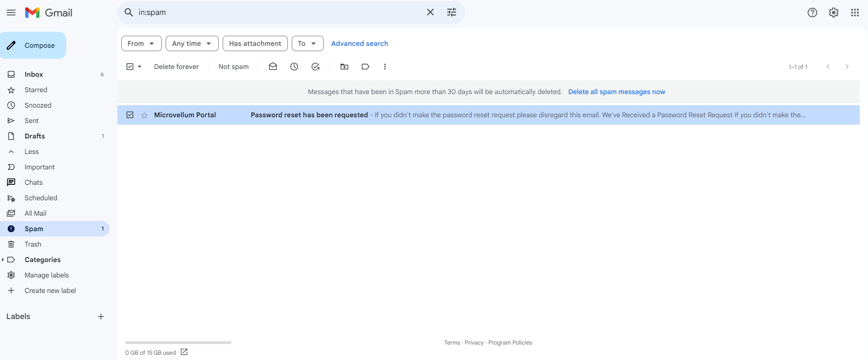Uncheck the Microvellum Portal email checkbox
The image size is (868, 360).
click(130, 115)
